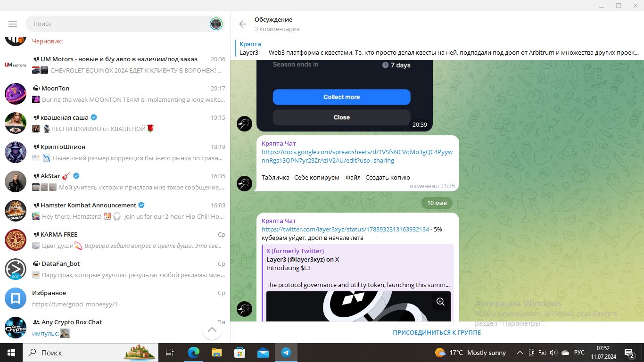Open Mail app from taskbar

[263, 353]
